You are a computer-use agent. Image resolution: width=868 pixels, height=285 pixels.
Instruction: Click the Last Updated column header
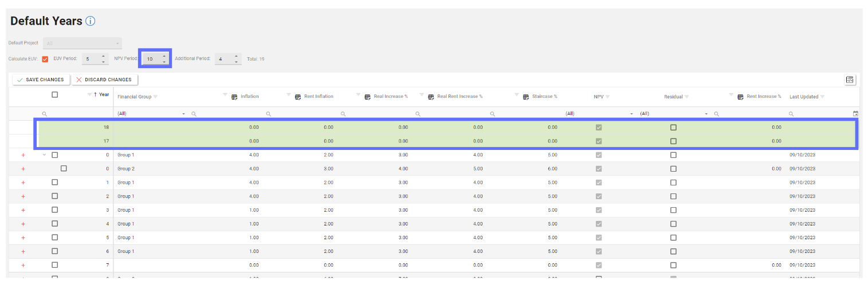point(803,97)
